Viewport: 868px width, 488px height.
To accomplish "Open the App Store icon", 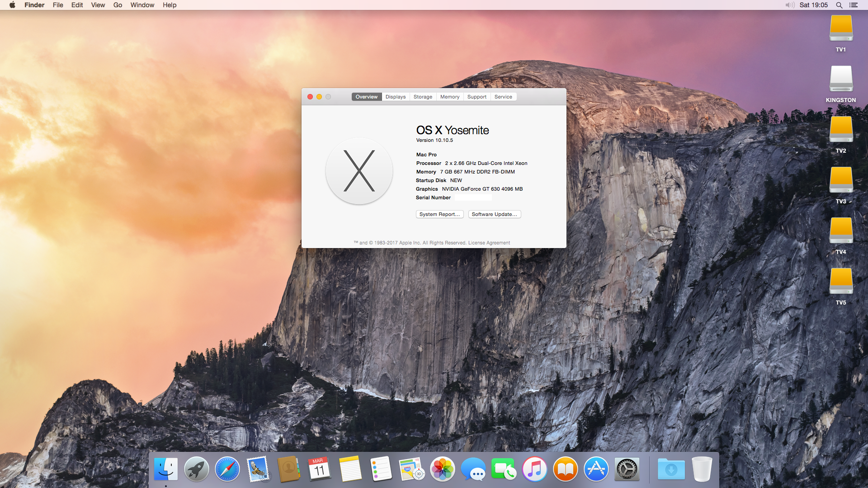I will 596,469.
